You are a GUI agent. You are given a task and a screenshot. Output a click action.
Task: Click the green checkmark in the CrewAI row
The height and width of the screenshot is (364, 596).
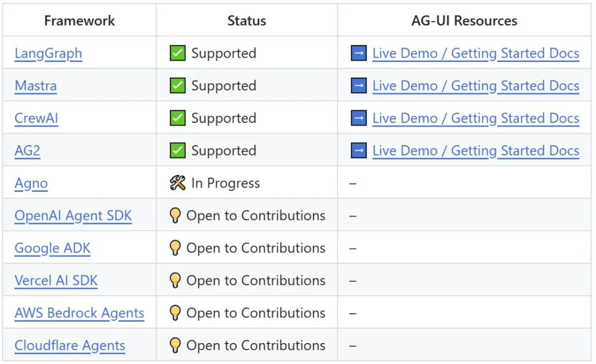coord(178,119)
